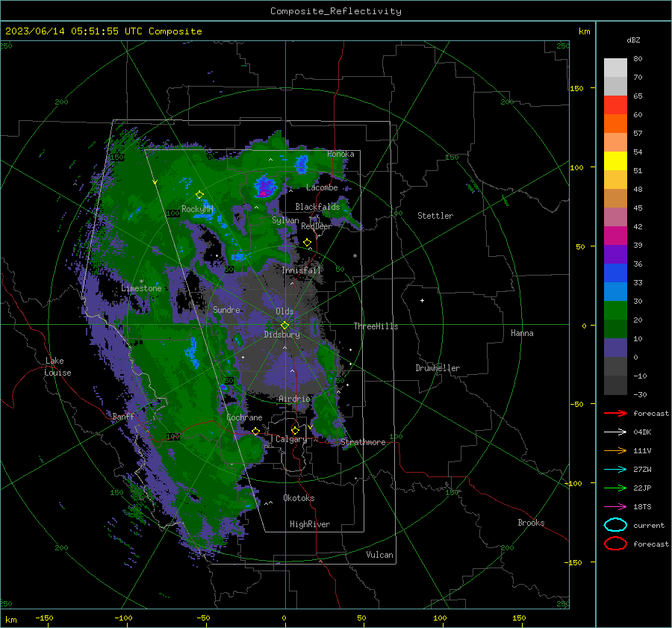Image resolution: width=672 pixels, height=628 pixels.
Task: Click the Didsbury town label
Action: pyautogui.click(x=281, y=335)
